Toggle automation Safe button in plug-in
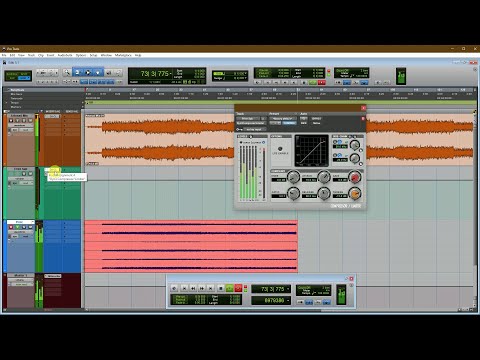 tap(304, 123)
